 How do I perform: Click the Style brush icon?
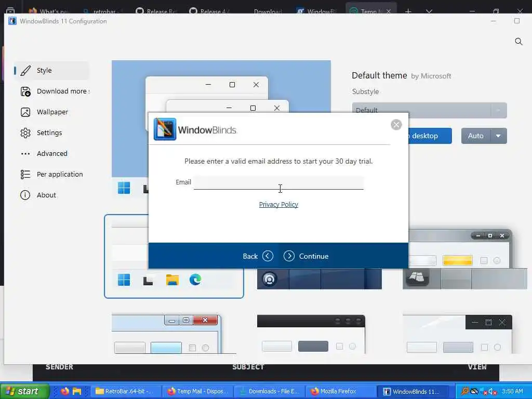click(25, 71)
